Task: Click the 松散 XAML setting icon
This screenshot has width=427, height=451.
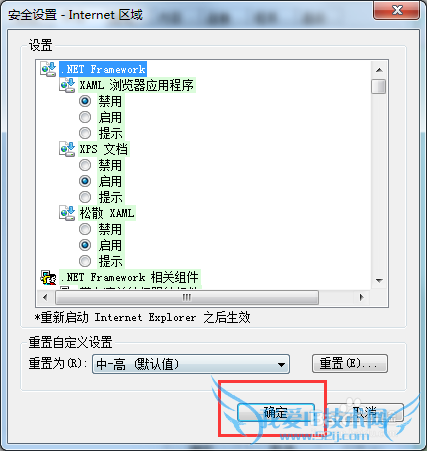Action: coord(67,213)
